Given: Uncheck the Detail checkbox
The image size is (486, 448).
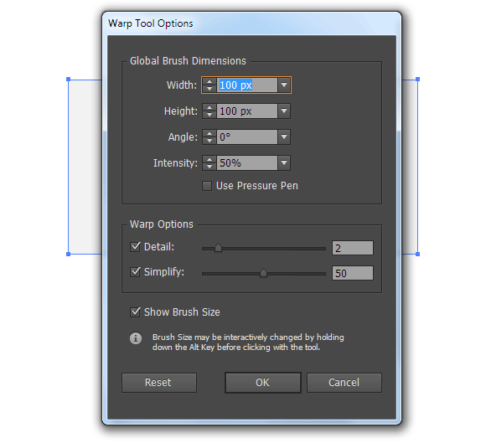Looking at the screenshot, I should pyautogui.click(x=135, y=247).
